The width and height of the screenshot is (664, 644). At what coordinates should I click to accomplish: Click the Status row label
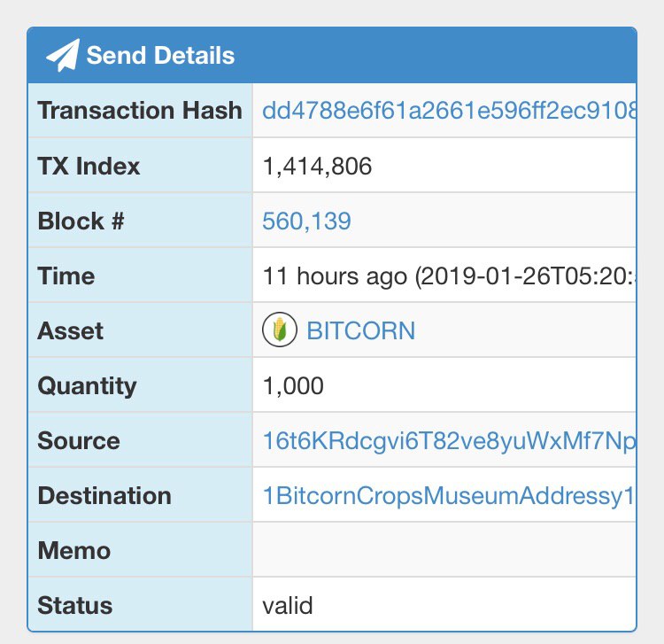[75, 605]
